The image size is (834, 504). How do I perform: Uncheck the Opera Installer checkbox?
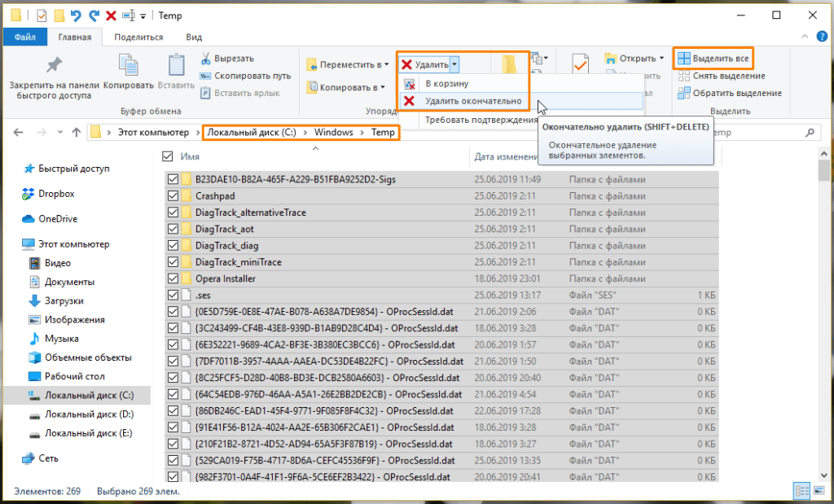(x=173, y=278)
